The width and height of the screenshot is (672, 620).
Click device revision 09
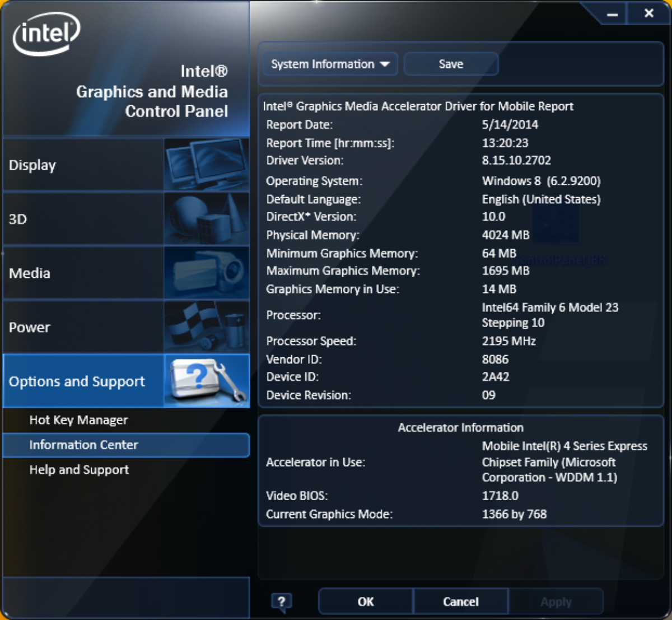tap(489, 395)
